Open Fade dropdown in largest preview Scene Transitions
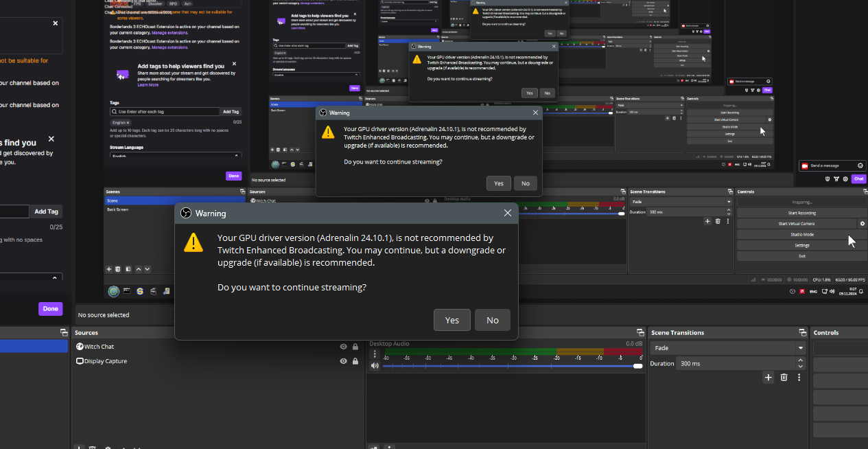Image resolution: width=868 pixels, height=449 pixels. point(681,202)
